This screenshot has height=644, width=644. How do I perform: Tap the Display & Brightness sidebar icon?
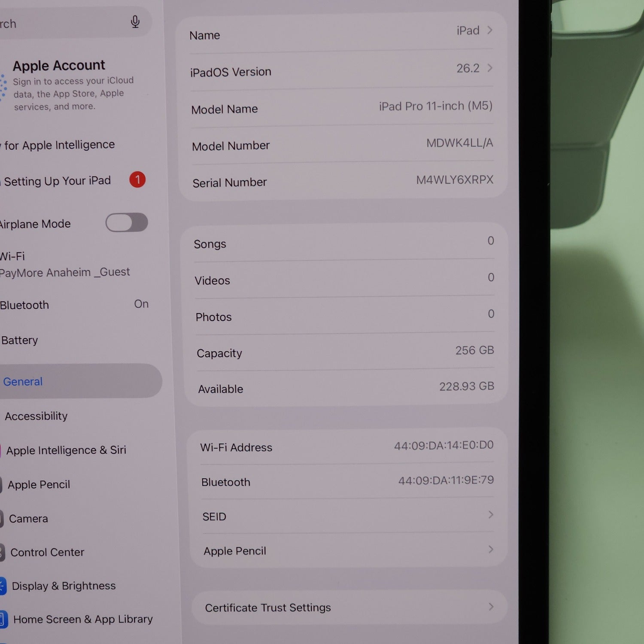tap(3, 586)
